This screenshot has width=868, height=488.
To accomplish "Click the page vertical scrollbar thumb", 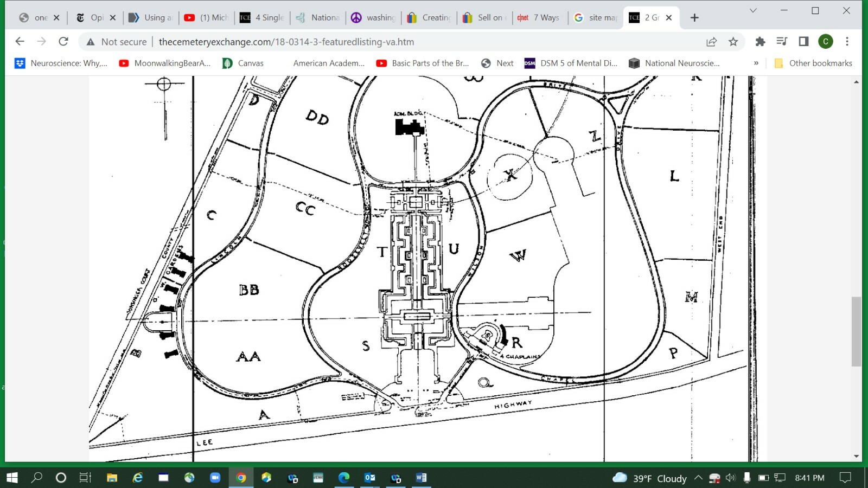I will (x=856, y=331).
